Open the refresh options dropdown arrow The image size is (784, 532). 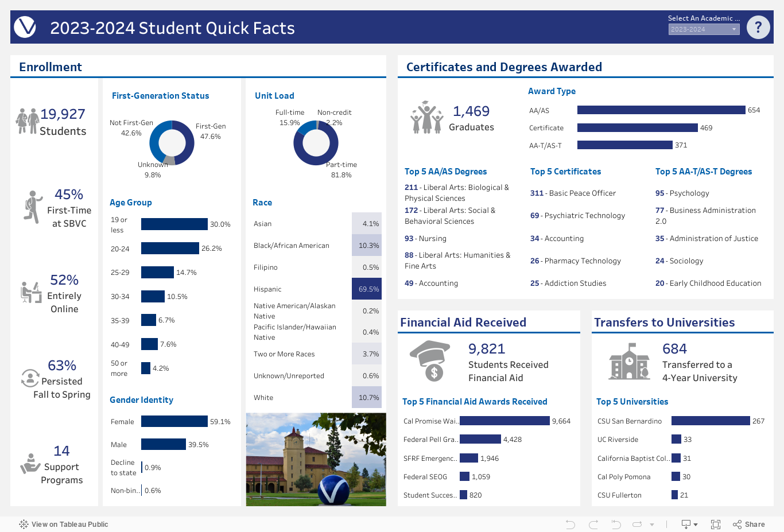coord(652,525)
